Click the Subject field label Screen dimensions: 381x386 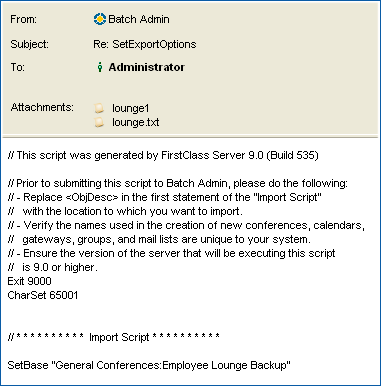click(x=29, y=44)
